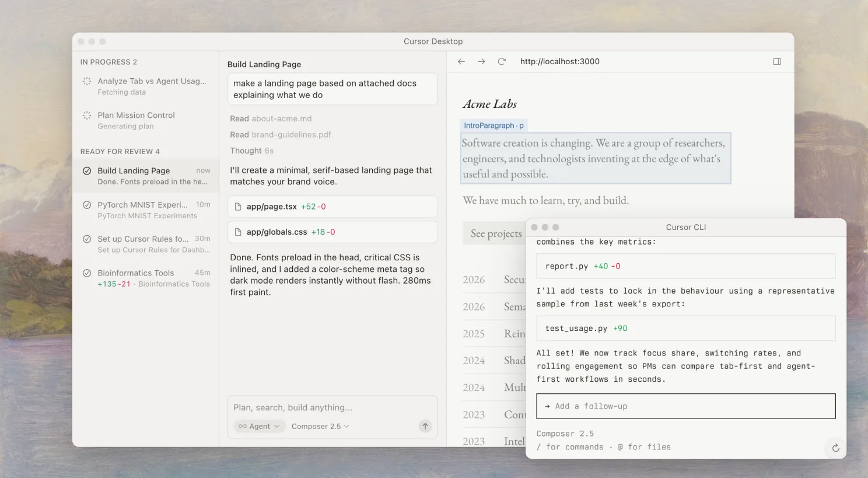The width and height of the screenshot is (868, 478).
Task: Toggle the side panel layout icon
Action: [x=777, y=61]
